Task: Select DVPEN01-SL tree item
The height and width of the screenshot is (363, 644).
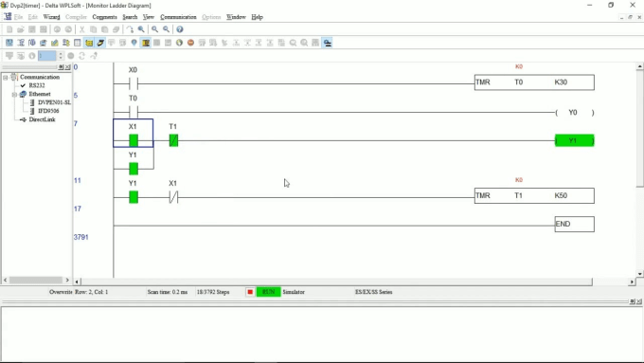Action: 54,102
